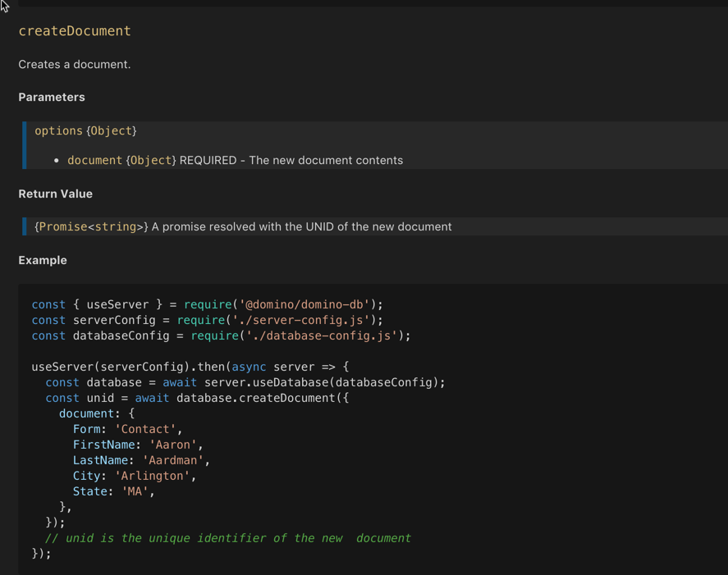
Task: Click the "document: {" line in the code example
Action: (97, 413)
